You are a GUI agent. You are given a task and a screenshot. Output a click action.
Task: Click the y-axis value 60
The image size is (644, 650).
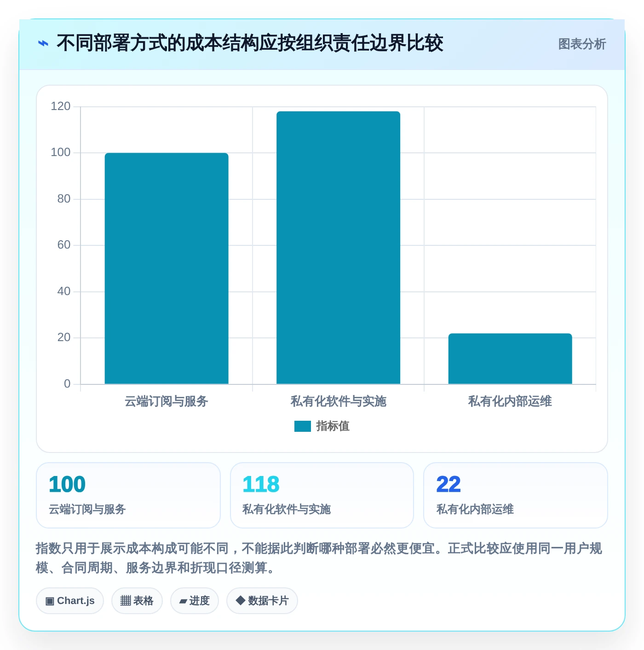pyautogui.click(x=64, y=245)
